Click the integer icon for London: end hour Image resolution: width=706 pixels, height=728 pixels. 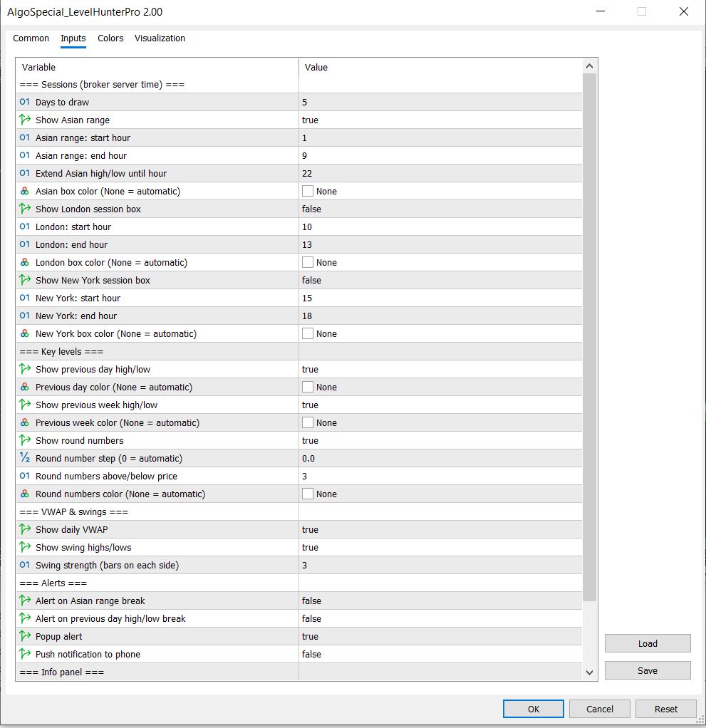coord(25,244)
